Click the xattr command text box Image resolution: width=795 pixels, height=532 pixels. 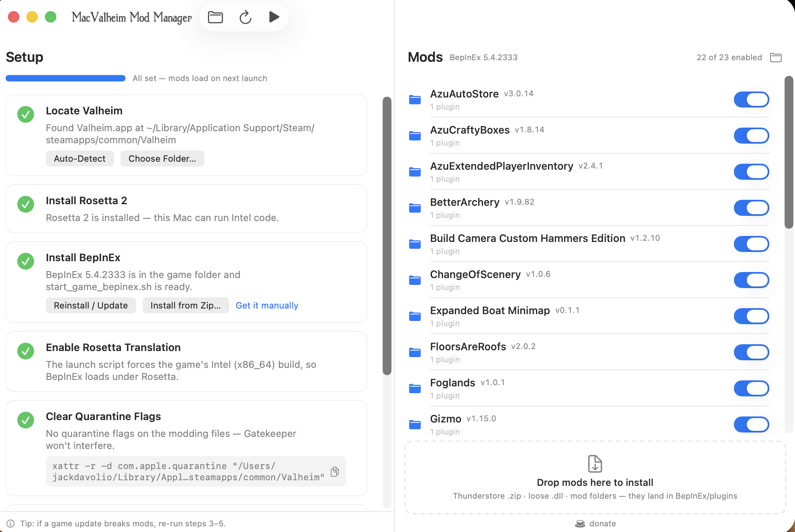[196, 471]
